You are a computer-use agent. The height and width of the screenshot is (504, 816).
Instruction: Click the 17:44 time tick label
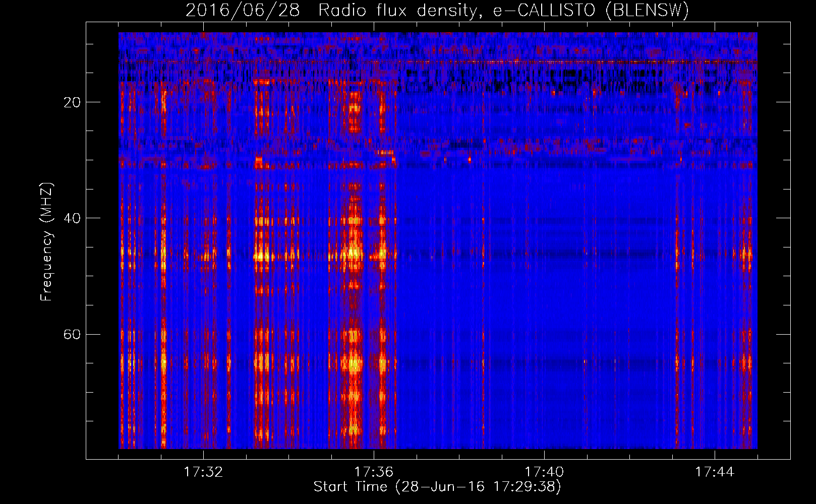click(715, 472)
